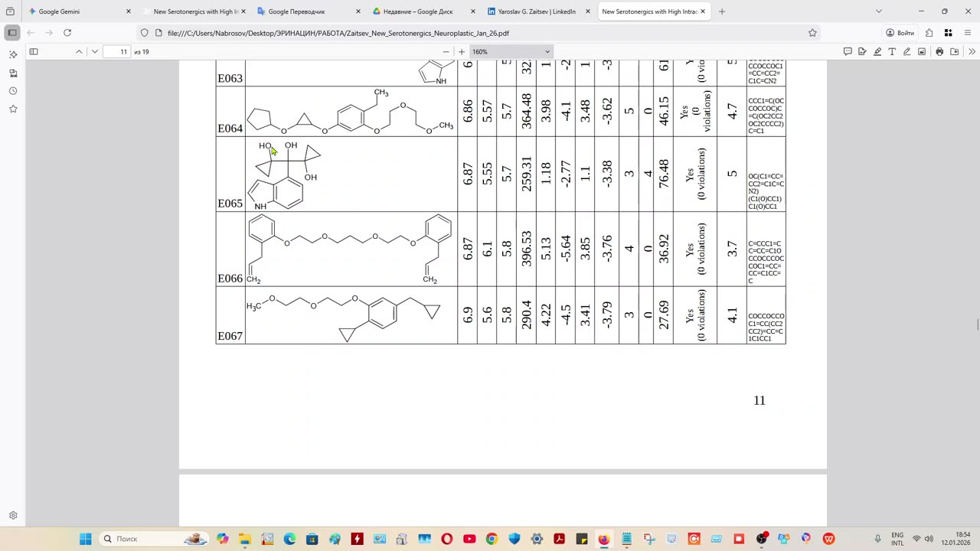Click the Войти sign-in button
The width and height of the screenshot is (980, 551).
(x=900, y=33)
